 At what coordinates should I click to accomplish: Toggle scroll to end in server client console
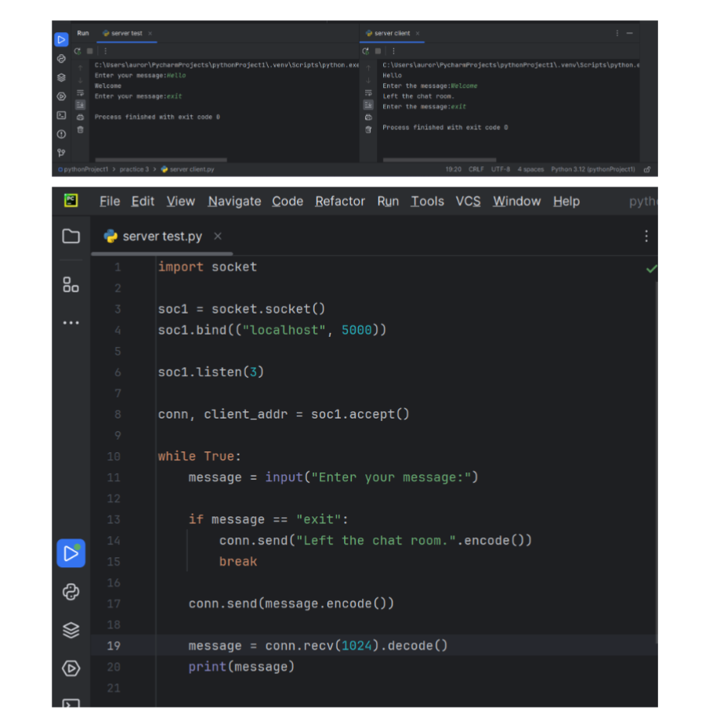pyautogui.click(x=369, y=105)
